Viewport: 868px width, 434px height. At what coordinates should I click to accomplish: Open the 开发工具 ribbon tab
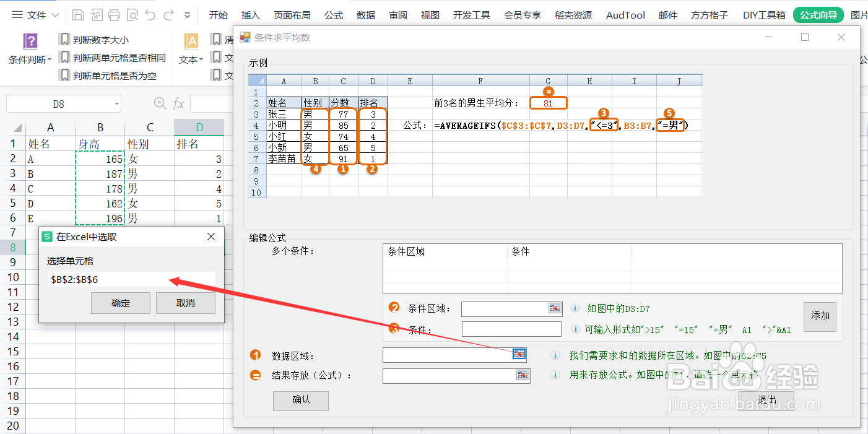pos(471,15)
